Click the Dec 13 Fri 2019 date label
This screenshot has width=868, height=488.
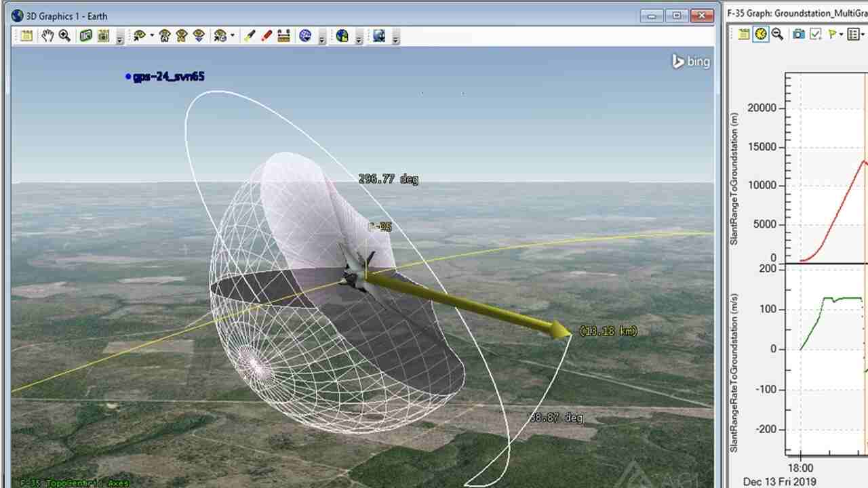780,482
